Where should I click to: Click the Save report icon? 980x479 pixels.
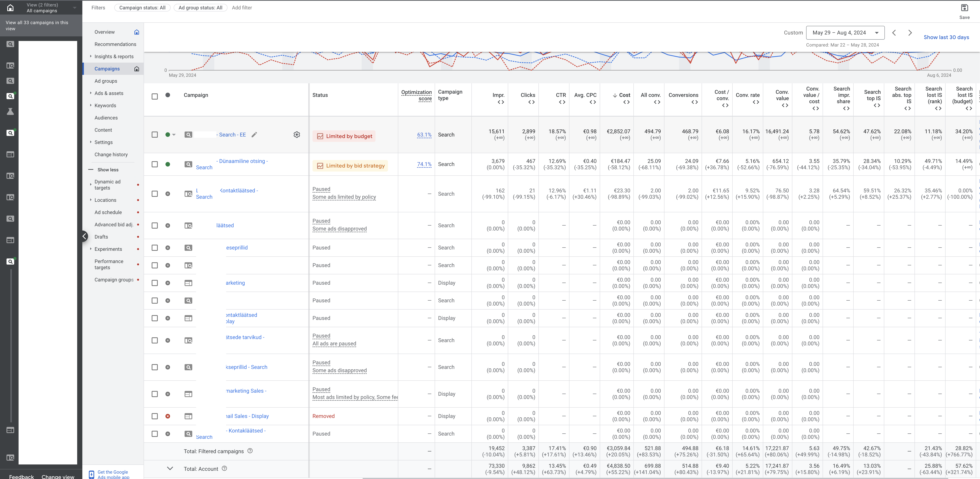tap(964, 8)
